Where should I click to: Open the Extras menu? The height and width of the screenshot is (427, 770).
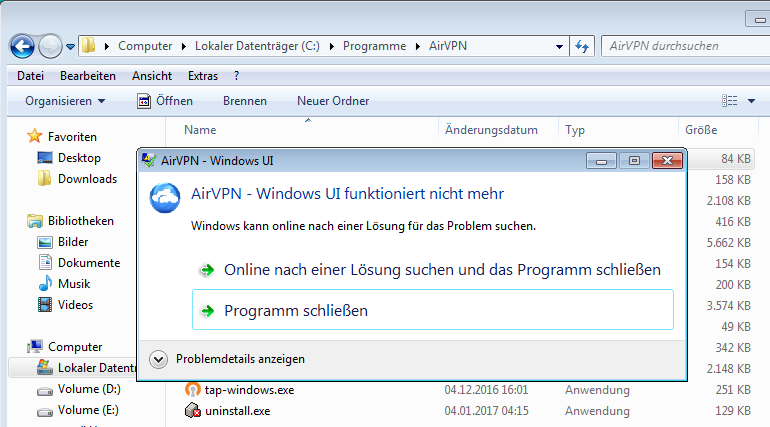pos(203,76)
